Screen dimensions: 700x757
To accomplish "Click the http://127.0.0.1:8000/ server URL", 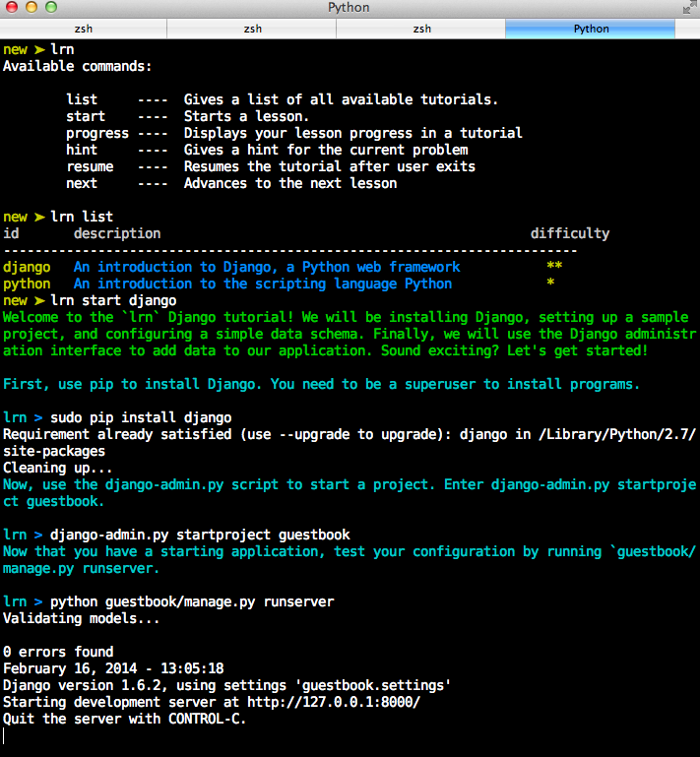I will point(334,703).
